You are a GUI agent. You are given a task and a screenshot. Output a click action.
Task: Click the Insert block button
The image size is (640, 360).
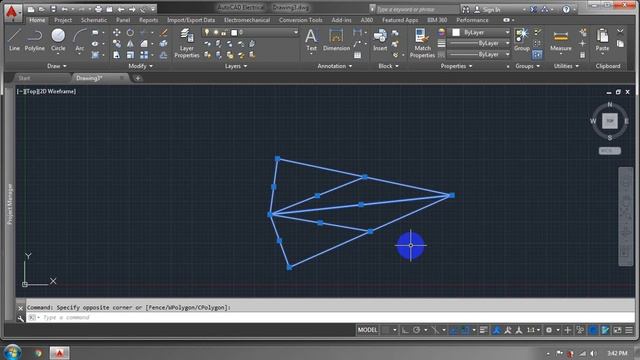[380, 40]
